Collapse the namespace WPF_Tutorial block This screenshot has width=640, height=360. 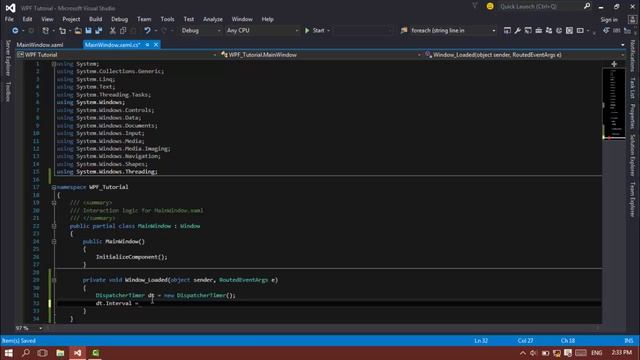[53, 187]
